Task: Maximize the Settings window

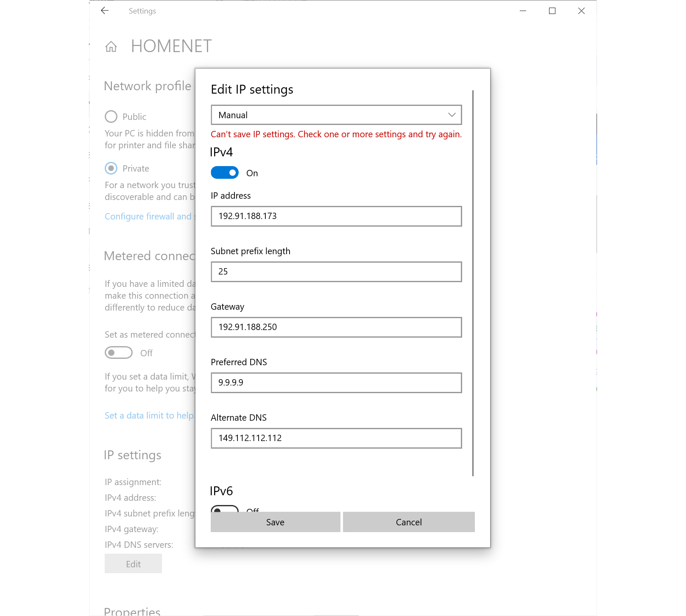Action: [552, 11]
